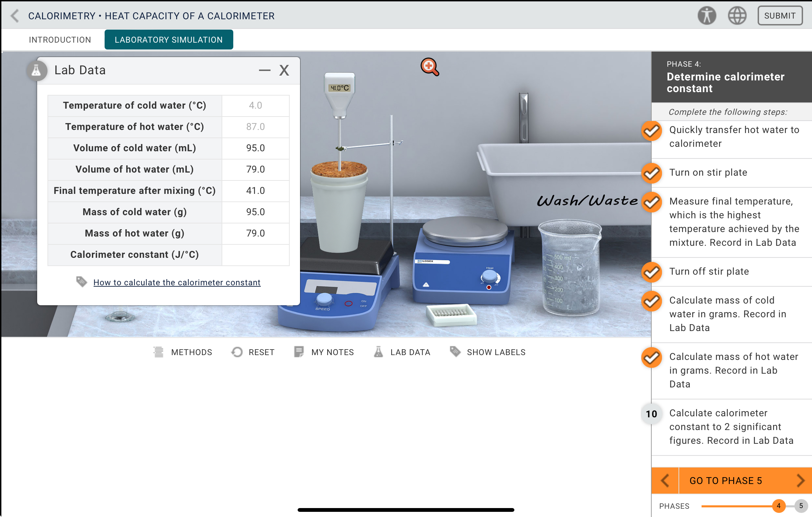
Task: Select the Laboratory Simulation tab
Action: (x=168, y=40)
